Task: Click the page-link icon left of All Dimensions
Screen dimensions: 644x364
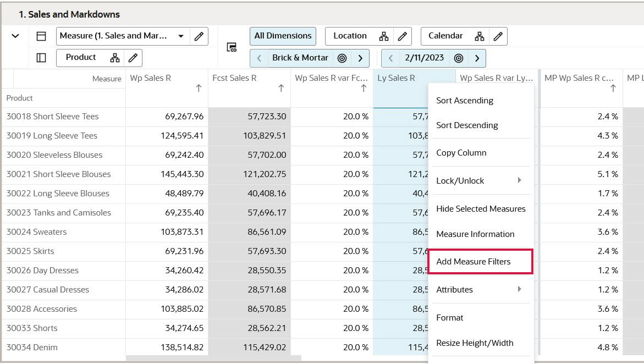Action: click(232, 47)
